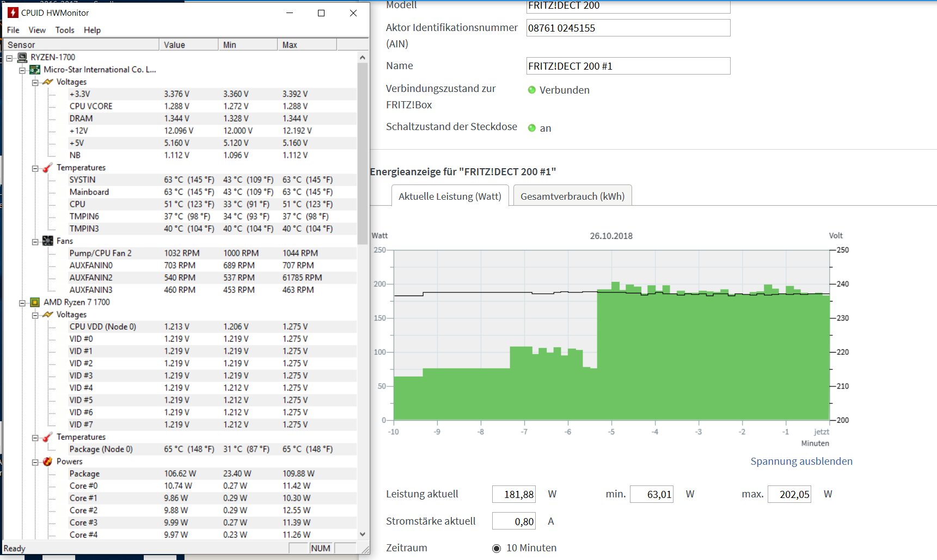
Task: Click the Sensor column header
Action: pyautogui.click(x=81, y=45)
